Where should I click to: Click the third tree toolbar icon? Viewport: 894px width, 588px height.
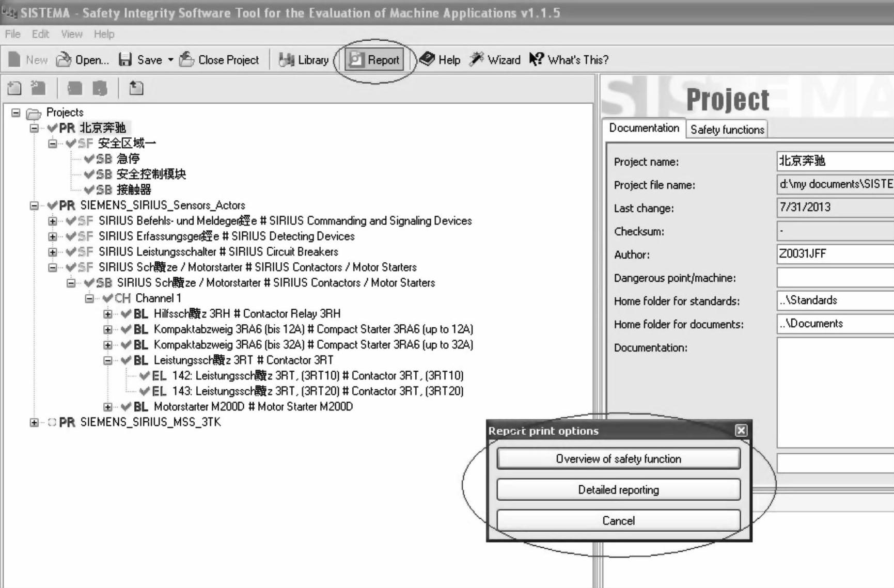(75, 88)
